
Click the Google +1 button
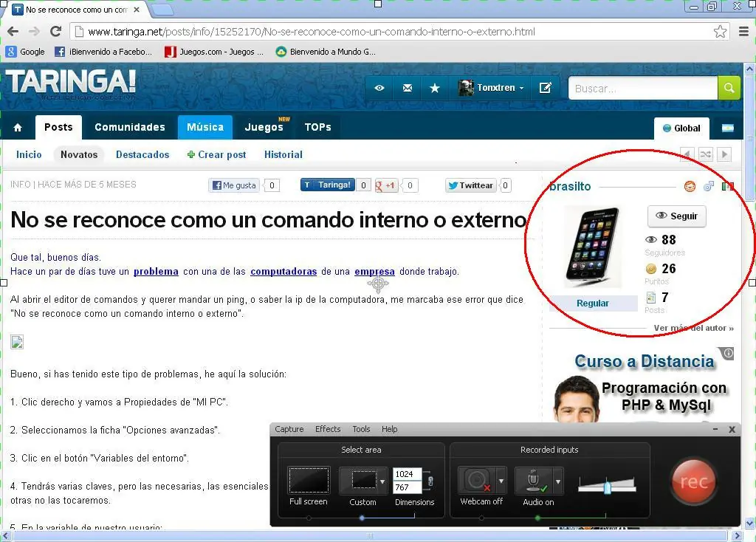tap(386, 185)
